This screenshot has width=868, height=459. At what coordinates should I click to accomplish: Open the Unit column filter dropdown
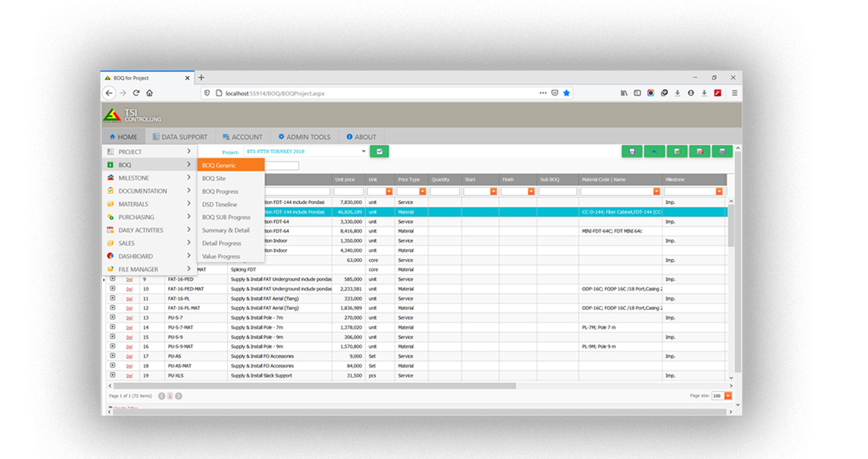click(x=389, y=192)
